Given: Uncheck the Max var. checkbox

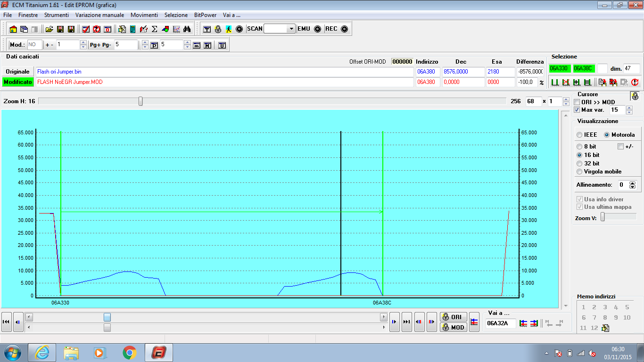Looking at the screenshot, I should pos(577,110).
